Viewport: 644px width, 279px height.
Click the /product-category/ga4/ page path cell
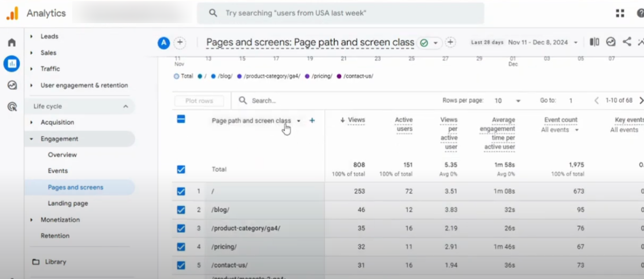[x=245, y=228]
